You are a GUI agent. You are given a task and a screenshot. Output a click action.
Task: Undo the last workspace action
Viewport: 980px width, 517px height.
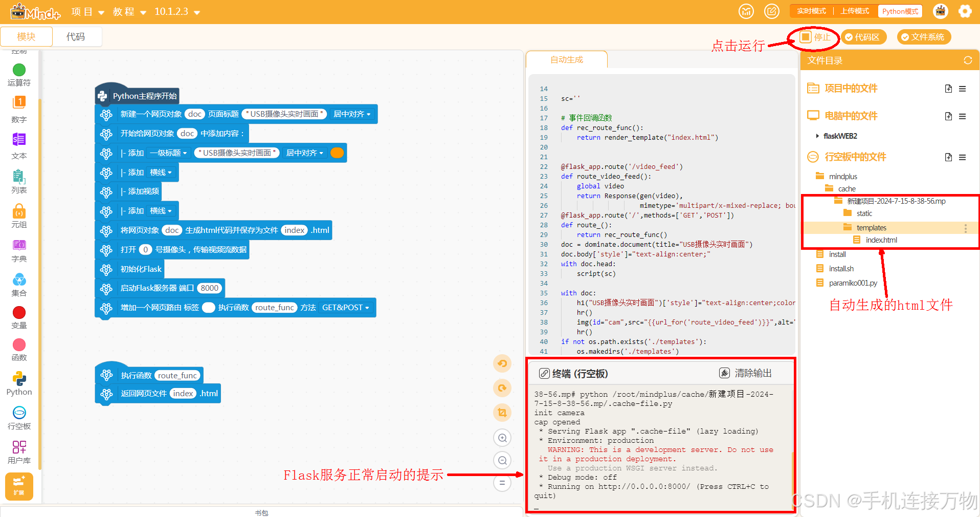click(x=502, y=363)
